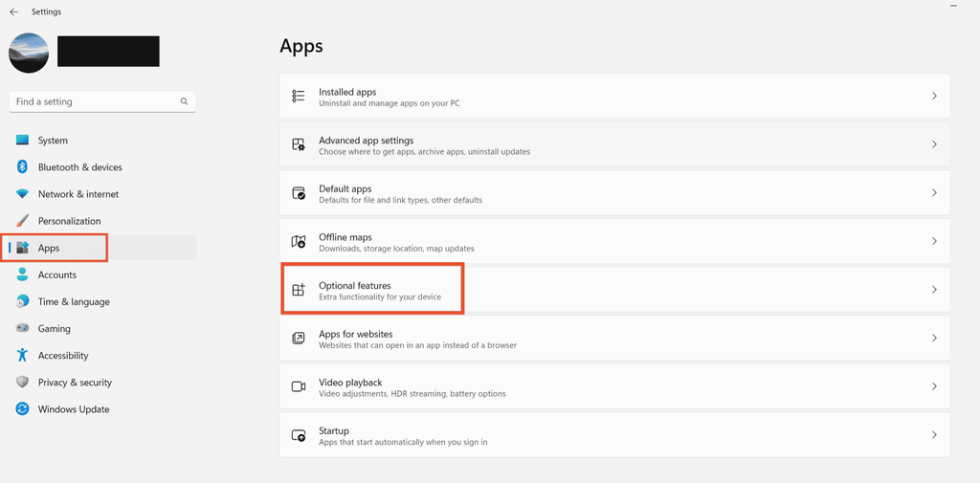Viewport: 980px width, 483px height.
Task: Click the Gaming controller icon
Action: pos(23,328)
